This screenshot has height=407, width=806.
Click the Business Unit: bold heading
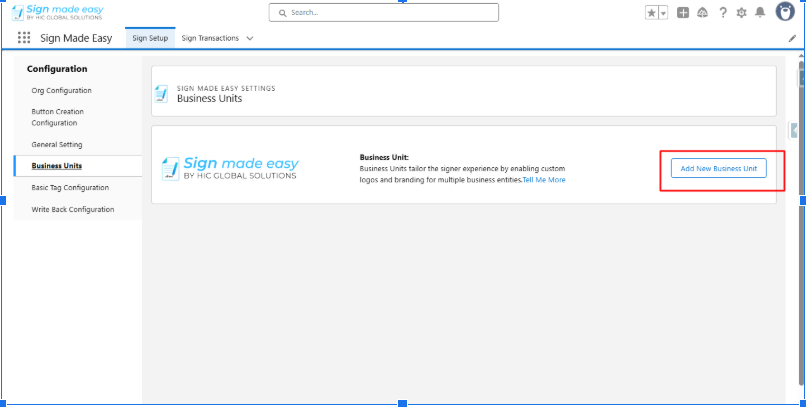point(384,157)
